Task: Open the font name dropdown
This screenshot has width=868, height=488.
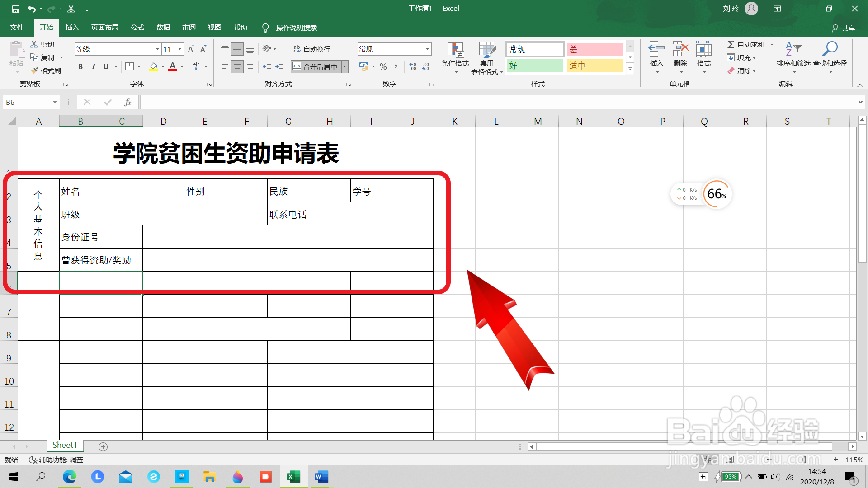Action: (x=157, y=49)
